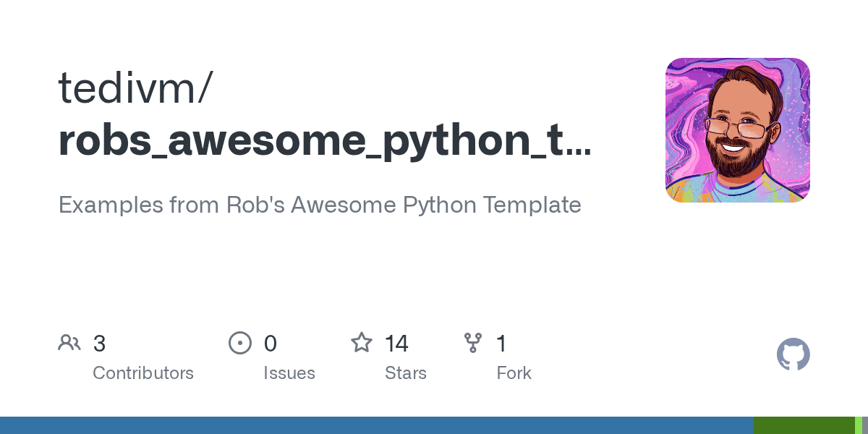This screenshot has width=868, height=434.
Task: Click the star icon beside 14
Action: click(362, 343)
